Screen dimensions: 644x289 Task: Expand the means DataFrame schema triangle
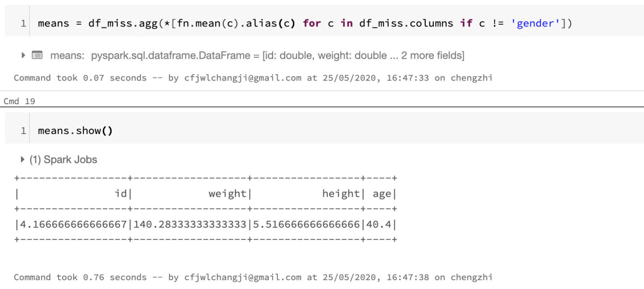23,55
